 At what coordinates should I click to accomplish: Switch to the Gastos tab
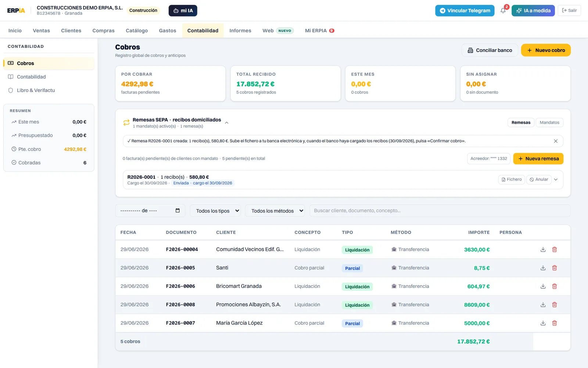168,31
